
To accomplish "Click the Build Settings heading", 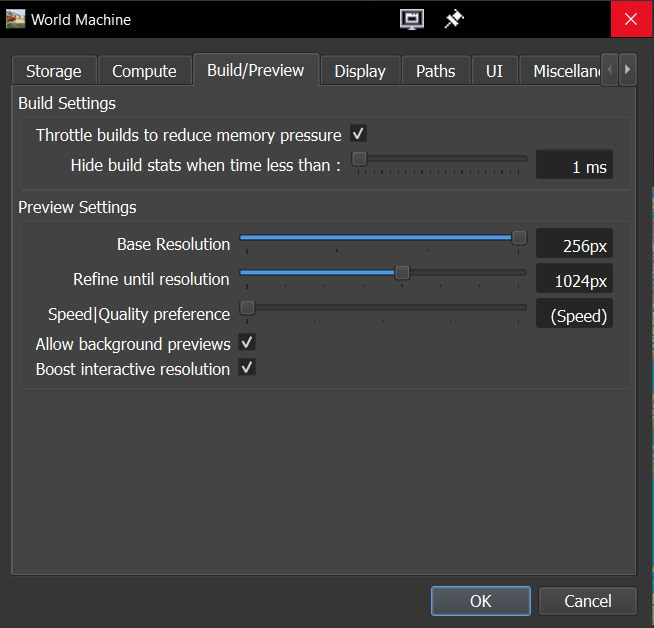I will coord(67,103).
